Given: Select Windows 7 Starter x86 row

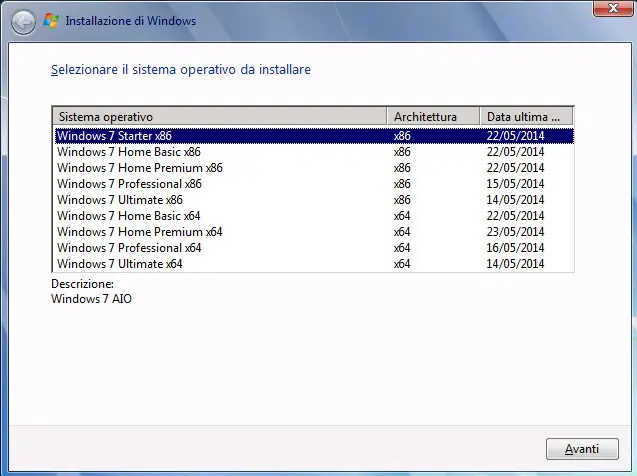Looking at the screenshot, I should point(314,136).
